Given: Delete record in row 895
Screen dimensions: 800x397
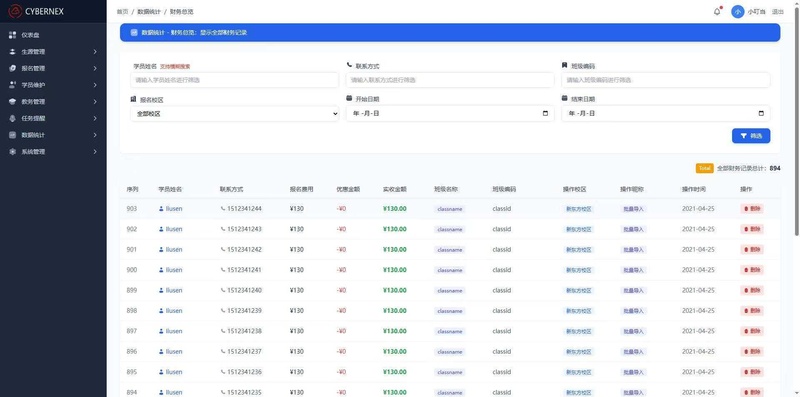Looking at the screenshot, I should [752, 372].
